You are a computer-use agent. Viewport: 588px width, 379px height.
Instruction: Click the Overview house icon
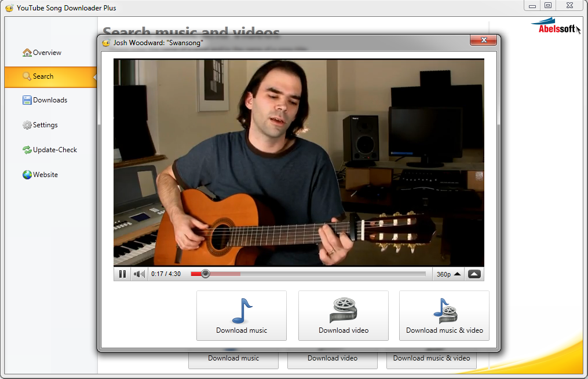click(27, 53)
